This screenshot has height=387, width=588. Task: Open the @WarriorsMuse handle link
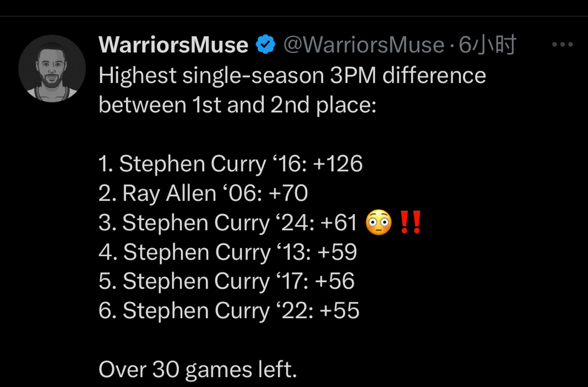click(x=363, y=45)
